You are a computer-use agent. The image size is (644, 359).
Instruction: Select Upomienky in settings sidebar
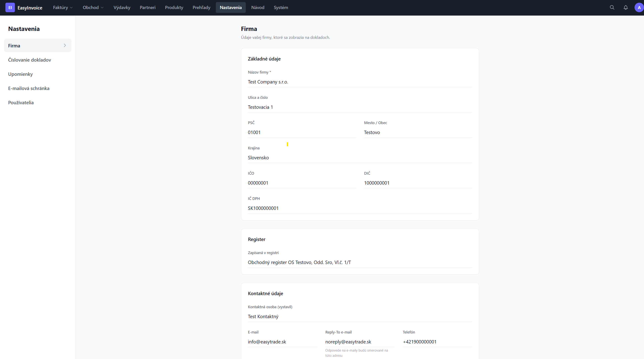[x=21, y=74]
